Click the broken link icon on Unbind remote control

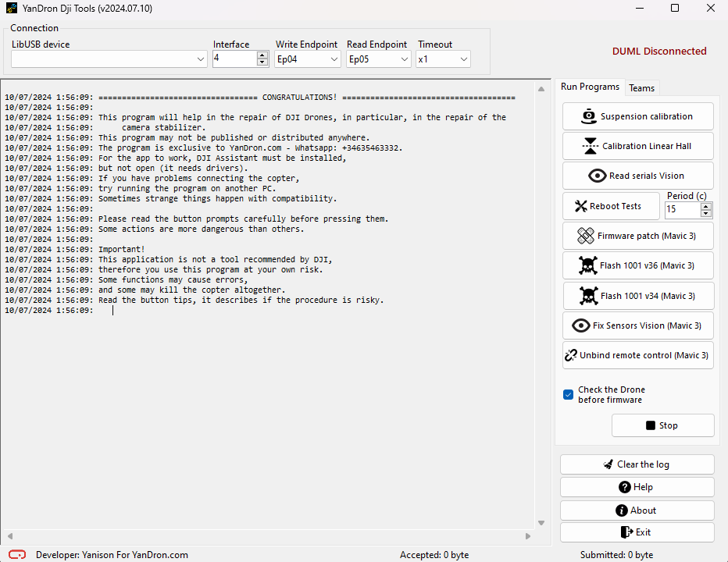pyautogui.click(x=570, y=355)
